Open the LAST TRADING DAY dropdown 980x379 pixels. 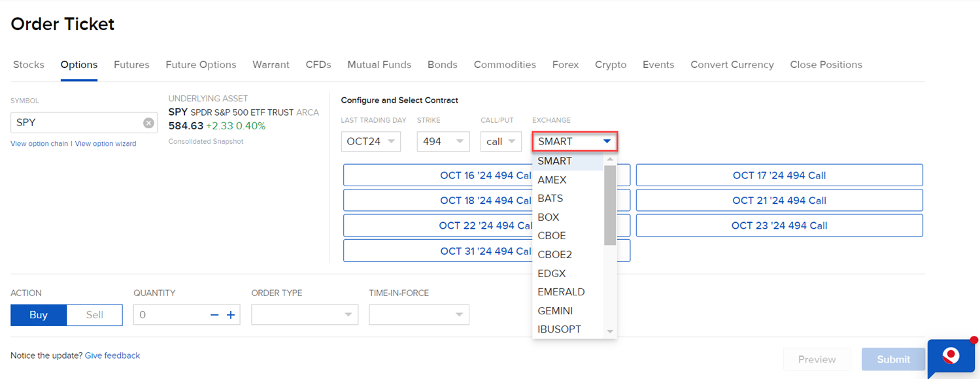pos(371,141)
